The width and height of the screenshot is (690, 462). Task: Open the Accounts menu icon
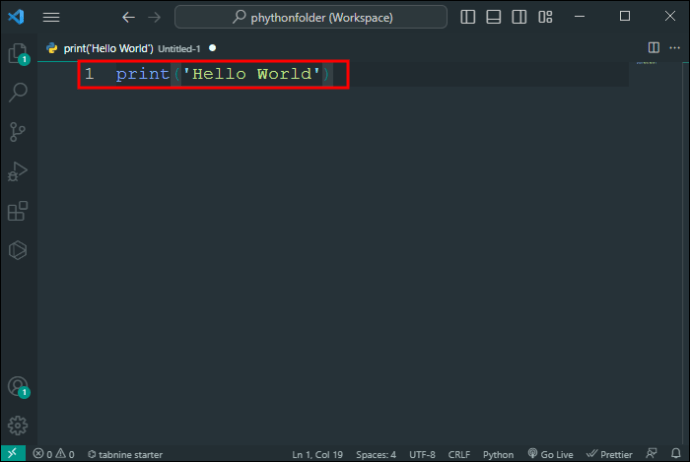coord(18,387)
